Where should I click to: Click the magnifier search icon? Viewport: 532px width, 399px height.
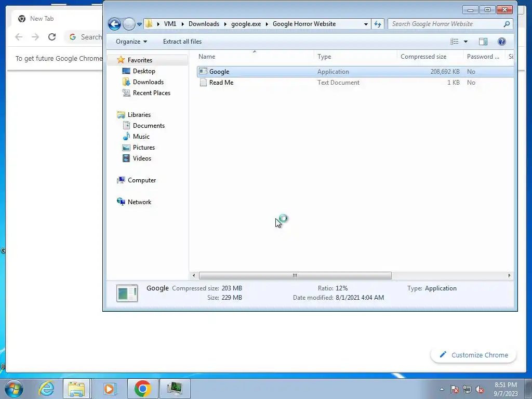tap(507, 24)
